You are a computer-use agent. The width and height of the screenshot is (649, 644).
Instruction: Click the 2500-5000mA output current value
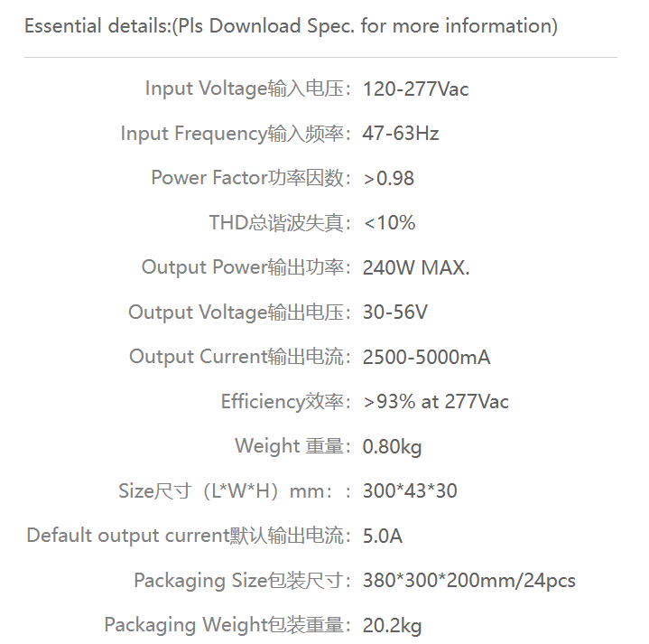coord(427,357)
